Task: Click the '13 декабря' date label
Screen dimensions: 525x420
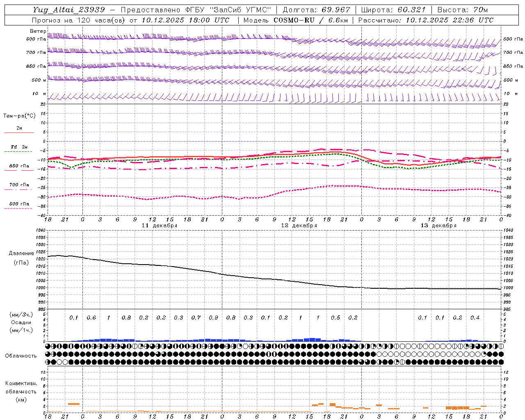Action: [x=438, y=226]
